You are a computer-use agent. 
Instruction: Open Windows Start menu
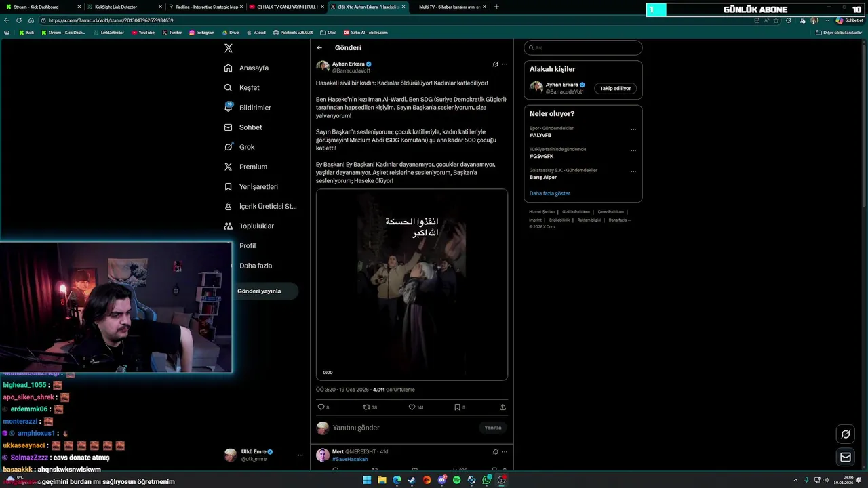367,480
